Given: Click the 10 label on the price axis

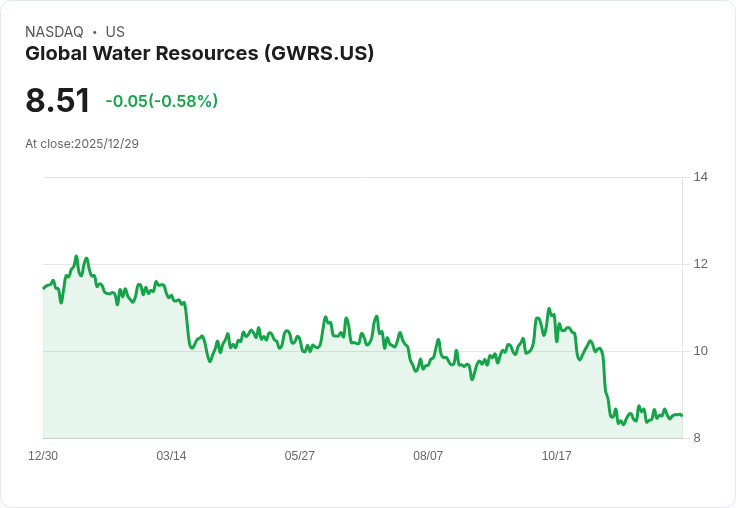Looking at the screenshot, I should (700, 351).
